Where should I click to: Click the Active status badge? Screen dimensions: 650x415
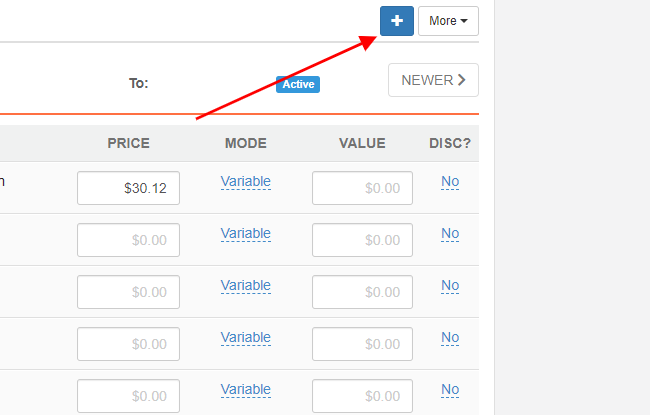(x=298, y=84)
